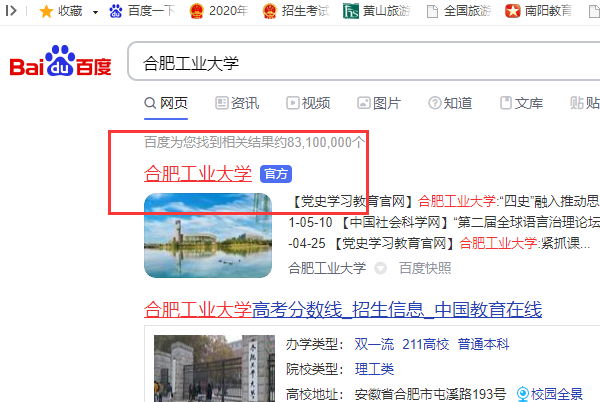Switch to the 文库 tab
The image size is (600, 402).
click(x=521, y=103)
